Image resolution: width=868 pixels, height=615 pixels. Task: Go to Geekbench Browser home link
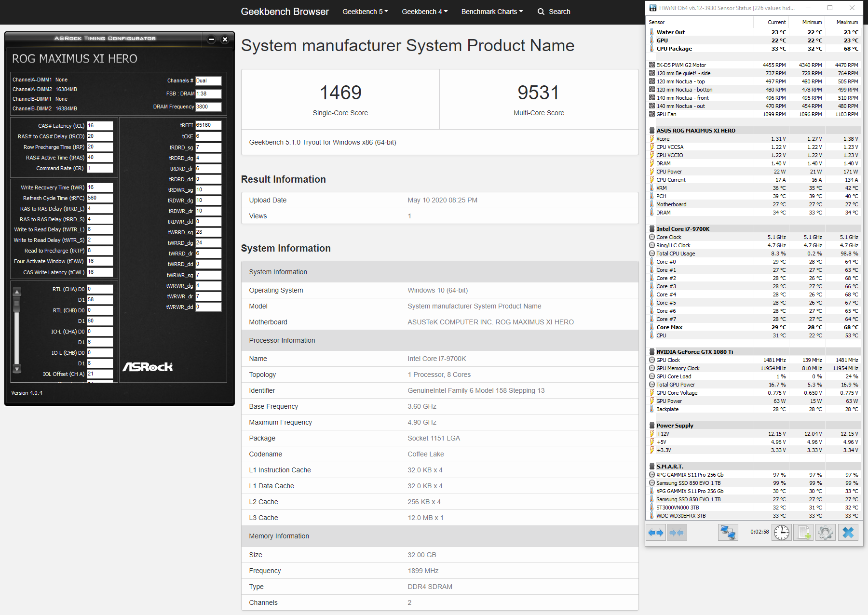click(x=285, y=12)
